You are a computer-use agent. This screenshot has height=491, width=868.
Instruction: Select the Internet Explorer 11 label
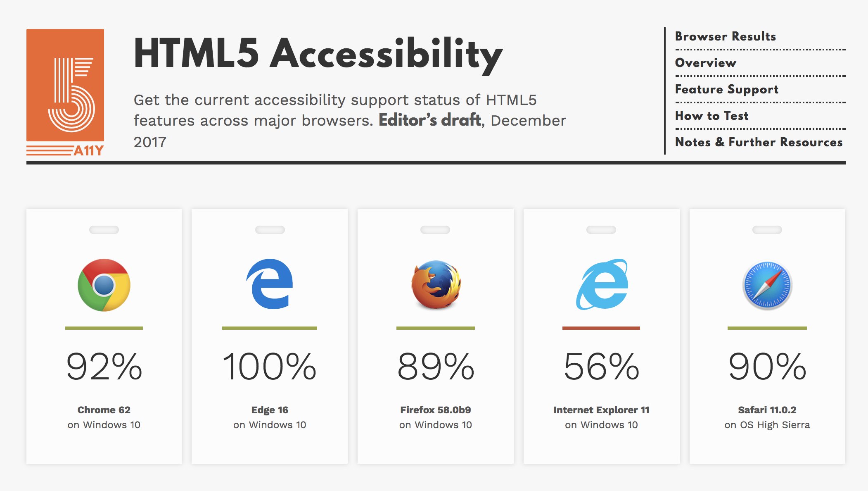[601, 410]
